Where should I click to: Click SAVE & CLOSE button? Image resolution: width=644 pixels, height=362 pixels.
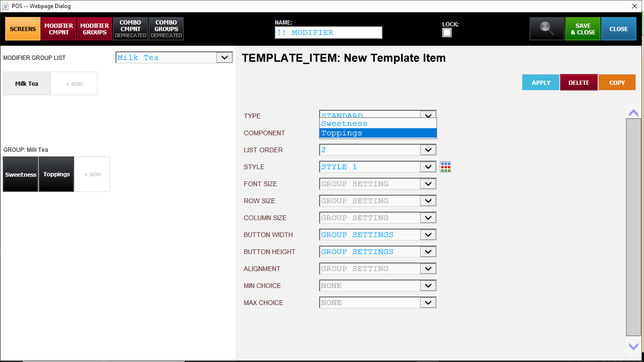click(x=583, y=29)
